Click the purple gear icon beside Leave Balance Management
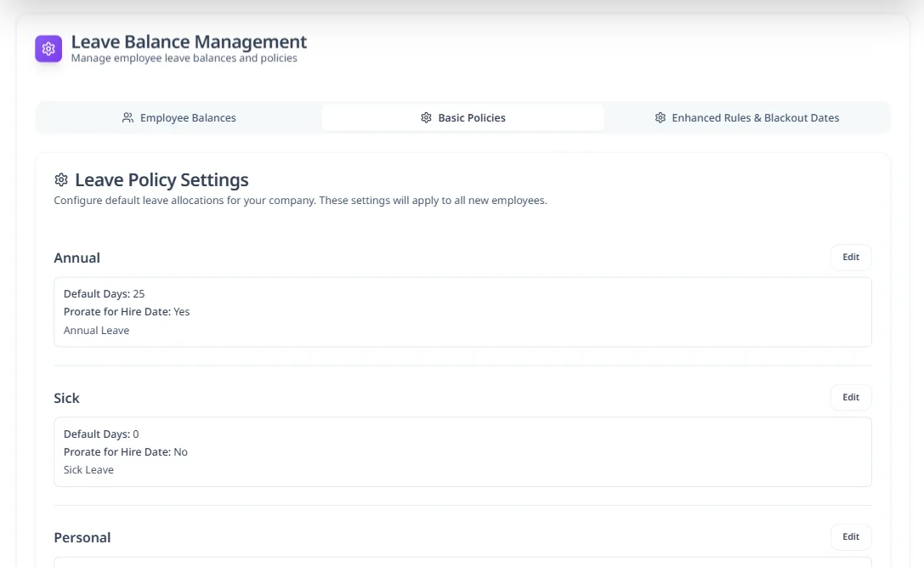 (x=48, y=48)
